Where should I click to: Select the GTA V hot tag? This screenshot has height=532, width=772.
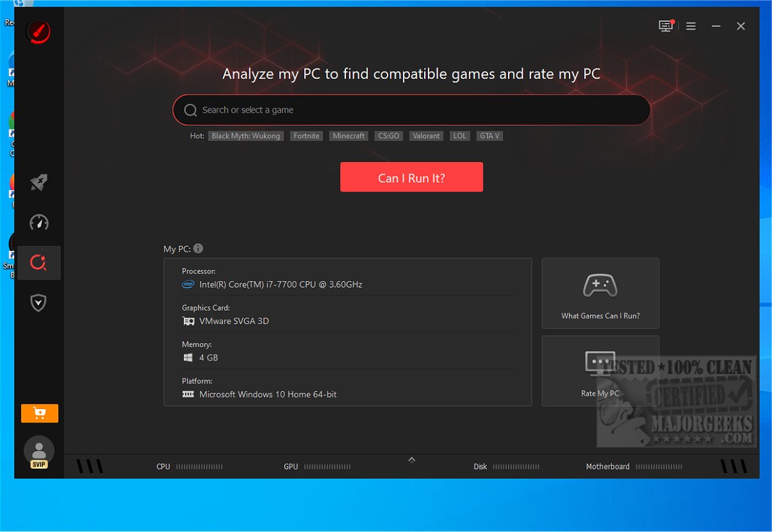pyautogui.click(x=489, y=136)
